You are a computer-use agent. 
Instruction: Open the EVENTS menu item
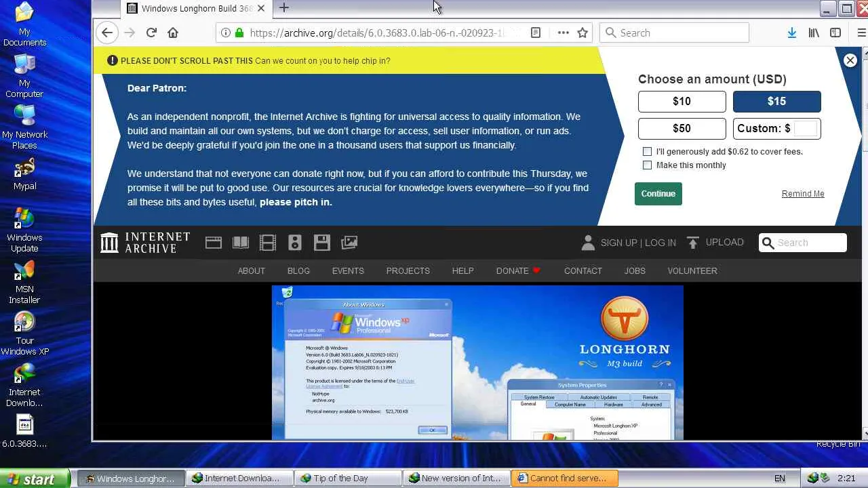[348, 270]
